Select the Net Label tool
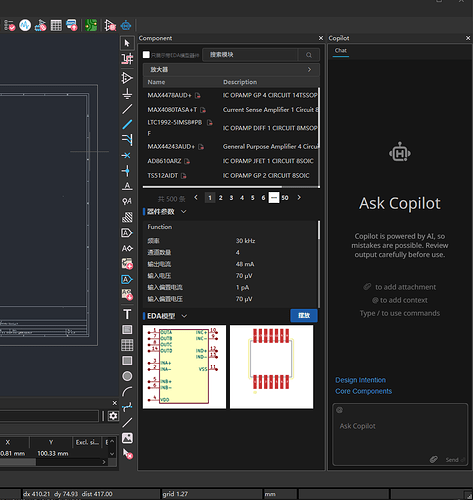 click(127, 186)
